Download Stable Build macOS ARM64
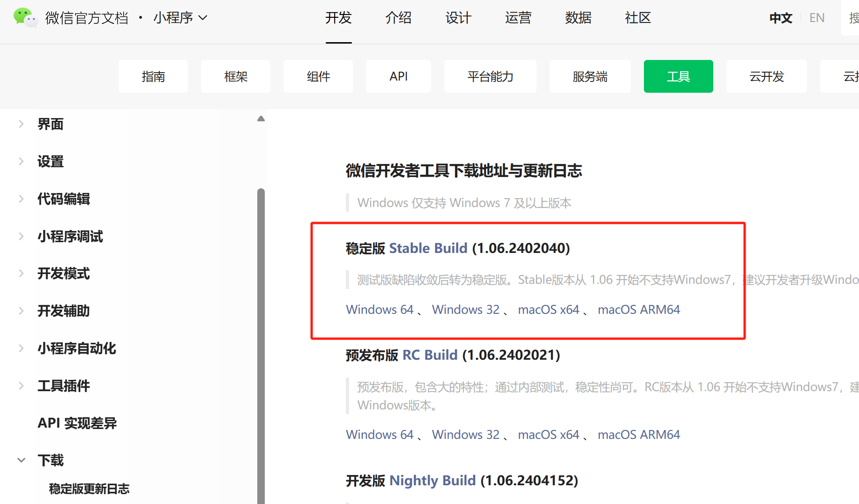 639,310
